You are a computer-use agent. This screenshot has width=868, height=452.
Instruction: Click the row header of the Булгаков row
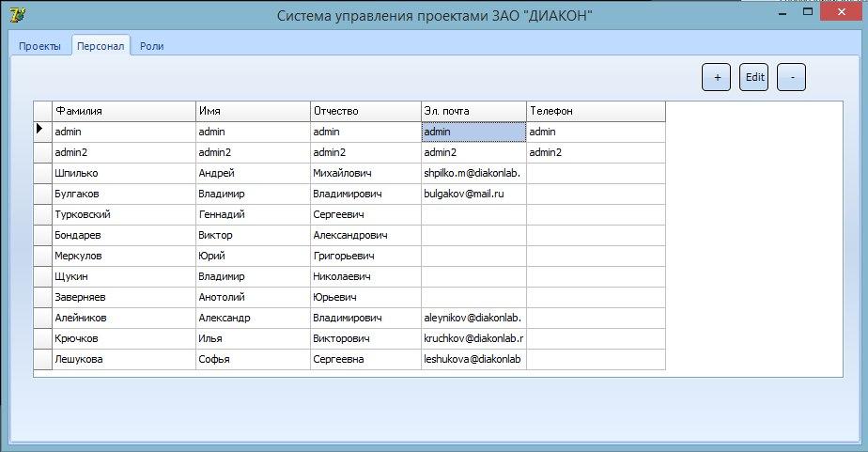point(42,194)
